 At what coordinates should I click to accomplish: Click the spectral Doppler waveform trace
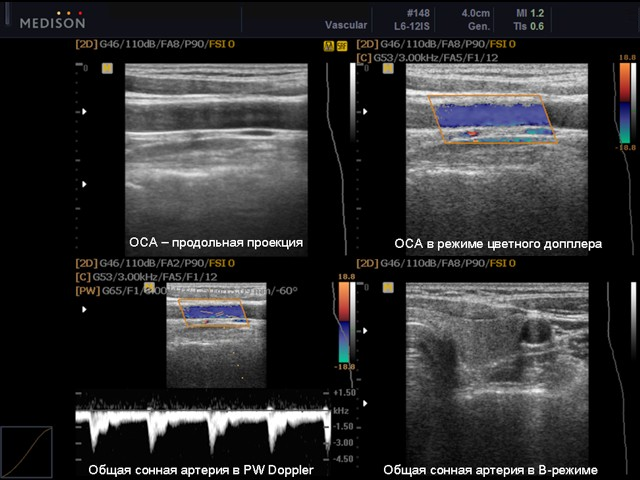point(203,429)
